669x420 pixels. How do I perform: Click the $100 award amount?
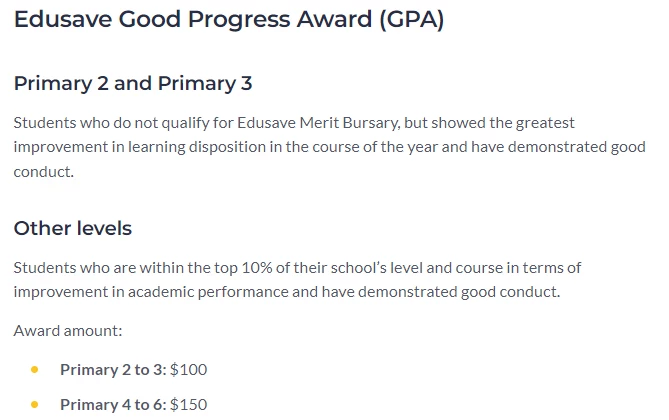189,370
